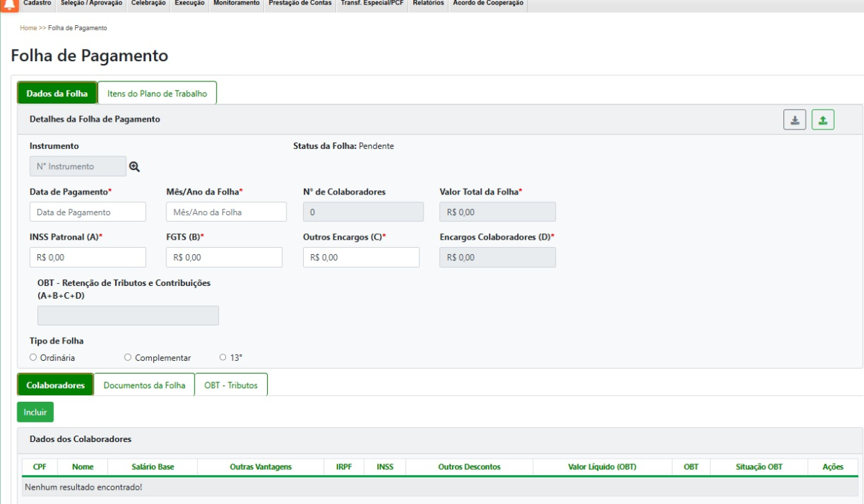The width and height of the screenshot is (864, 504).
Task: Expand the Execução menu
Action: point(189,4)
